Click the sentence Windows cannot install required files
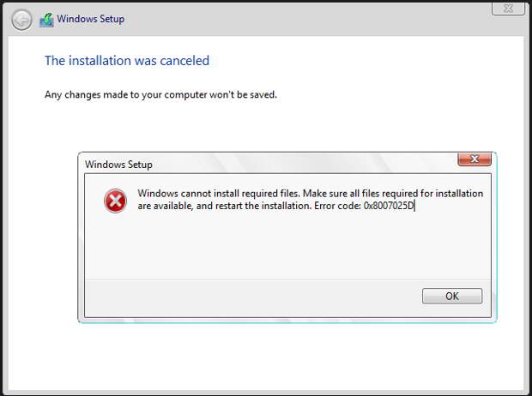The height and width of the screenshot is (396, 532). coord(219,193)
